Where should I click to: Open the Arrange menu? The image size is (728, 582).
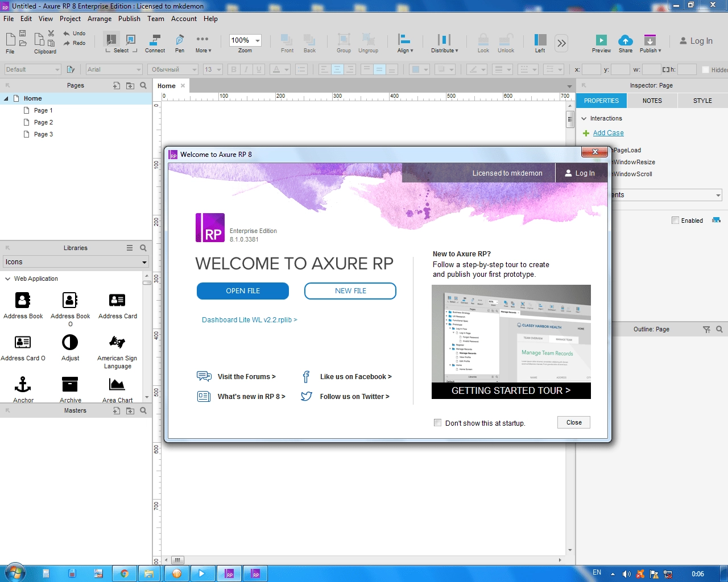coord(100,19)
